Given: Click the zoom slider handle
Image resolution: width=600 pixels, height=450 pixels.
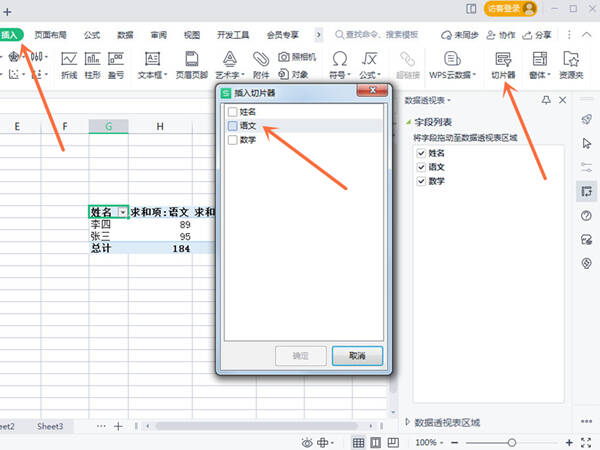Looking at the screenshot, I should coord(512,443).
